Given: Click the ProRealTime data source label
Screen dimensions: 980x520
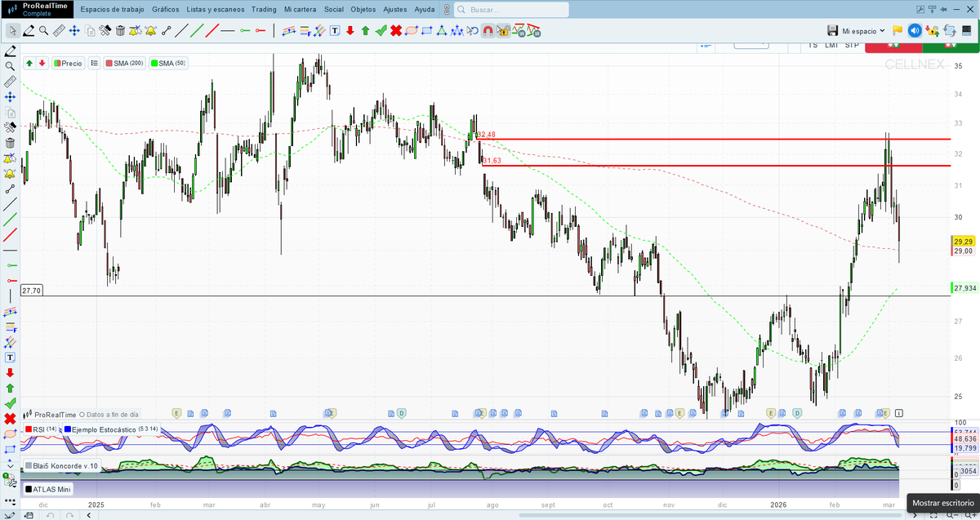Looking at the screenshot, I should point(56,415).
